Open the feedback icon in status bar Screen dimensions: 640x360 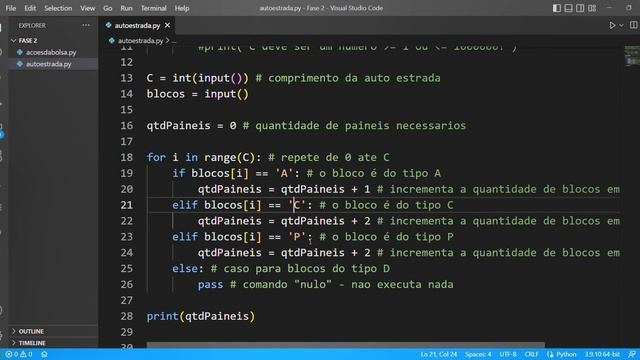[x=632, y=354]
